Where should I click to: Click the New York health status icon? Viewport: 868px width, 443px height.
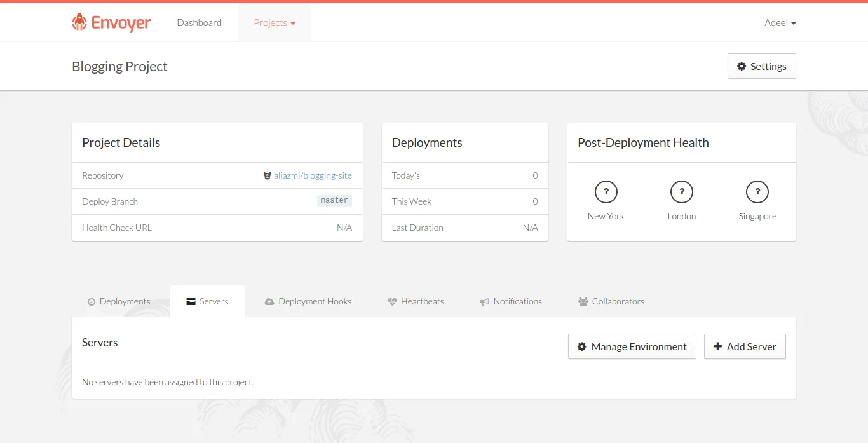[x=606, y=192]
